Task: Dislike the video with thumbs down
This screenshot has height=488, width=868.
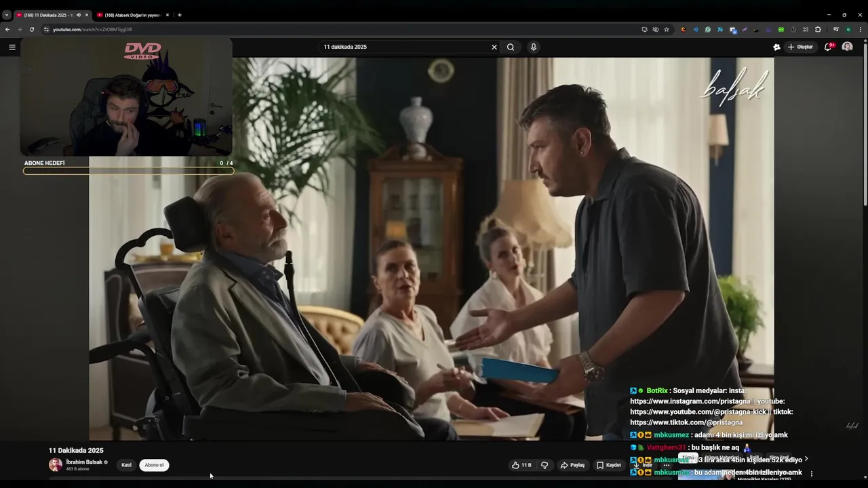Action: (x=544, y=465)
